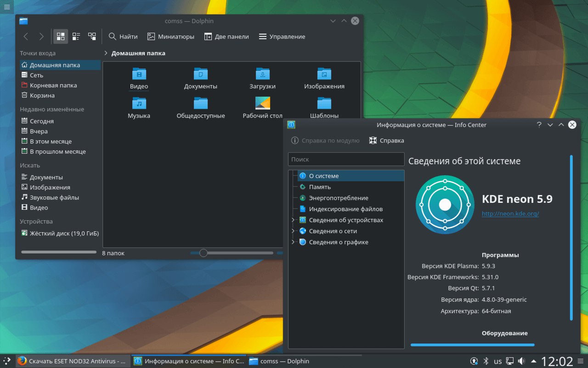Open http://neon.kde.org/ link
The height and width of the screenshot is (368, 588).
(510, 213)
